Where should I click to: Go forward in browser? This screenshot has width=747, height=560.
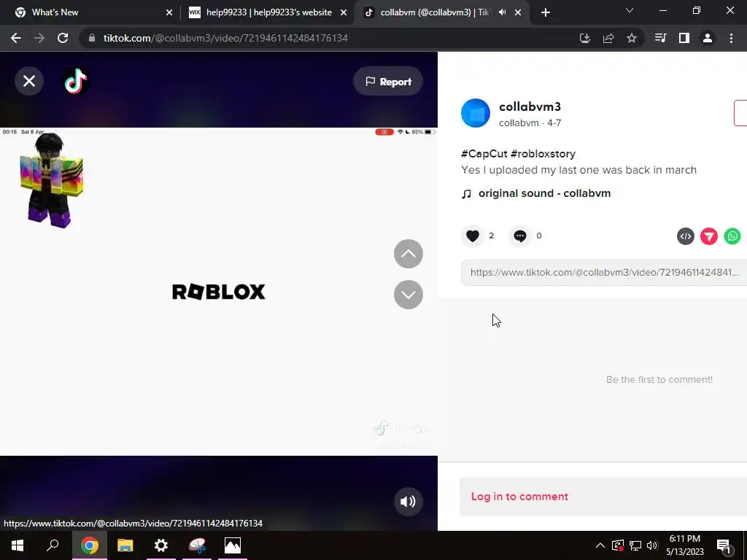[x=39, y=38]
